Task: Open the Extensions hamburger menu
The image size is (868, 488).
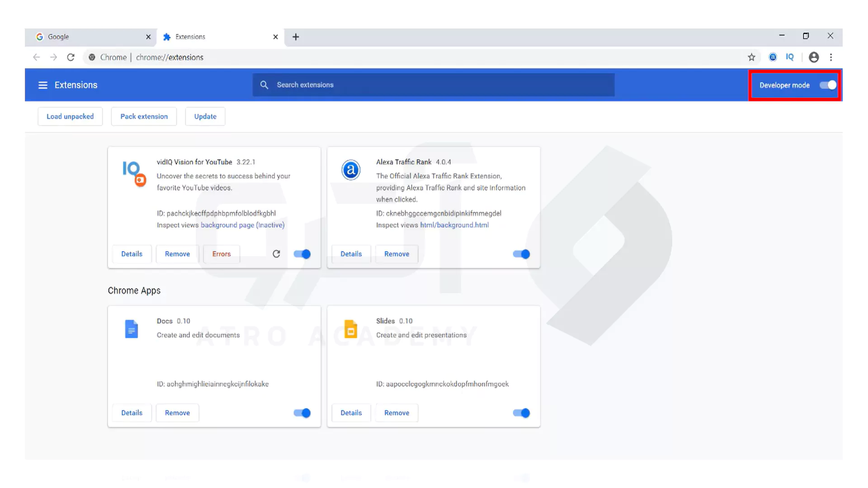Action: pos(43,85)
